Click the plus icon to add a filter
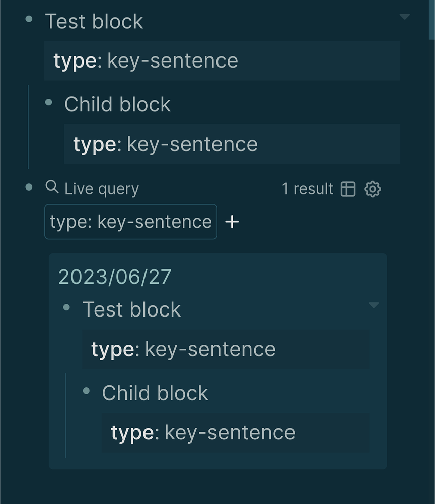 (233, 221)
